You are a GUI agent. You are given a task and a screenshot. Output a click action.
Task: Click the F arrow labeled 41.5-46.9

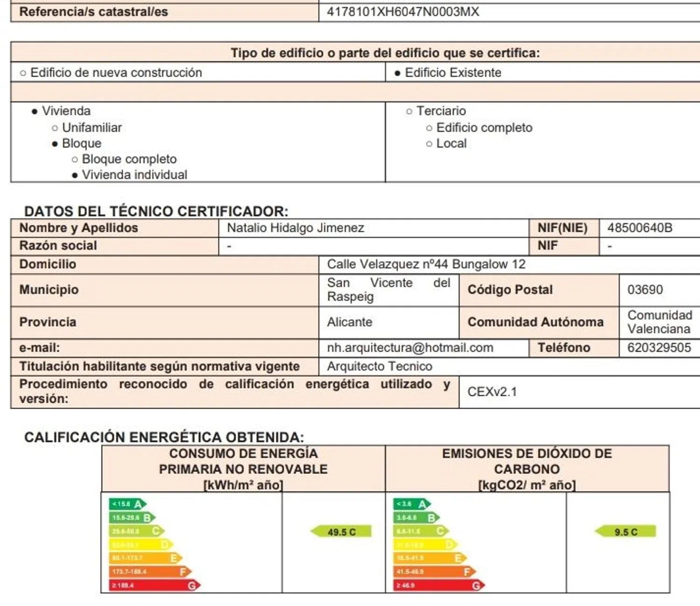tap(435, 572)
